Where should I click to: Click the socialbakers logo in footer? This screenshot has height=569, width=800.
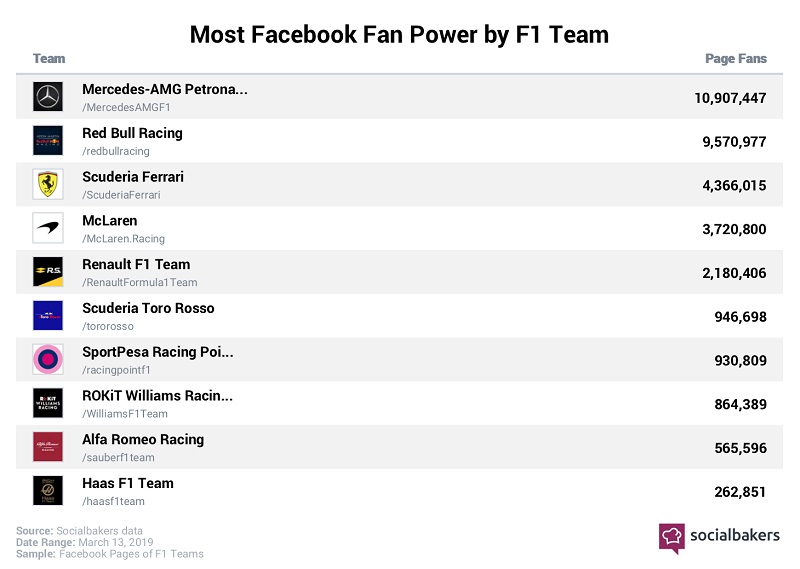pyautogui.click(x=719, y=538)
